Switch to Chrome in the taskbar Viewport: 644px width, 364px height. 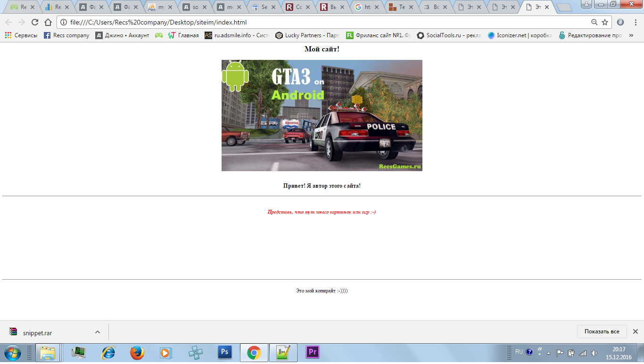254,353
